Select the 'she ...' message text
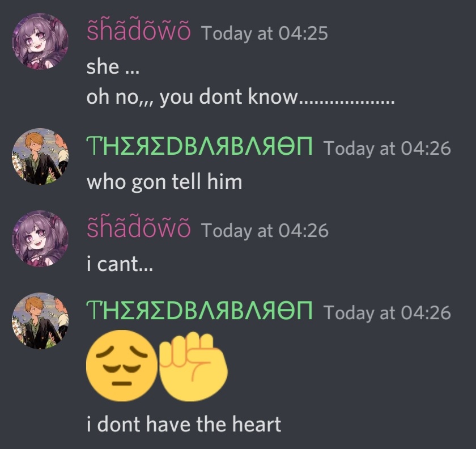 pyautogui.click(x=113, y=67)
